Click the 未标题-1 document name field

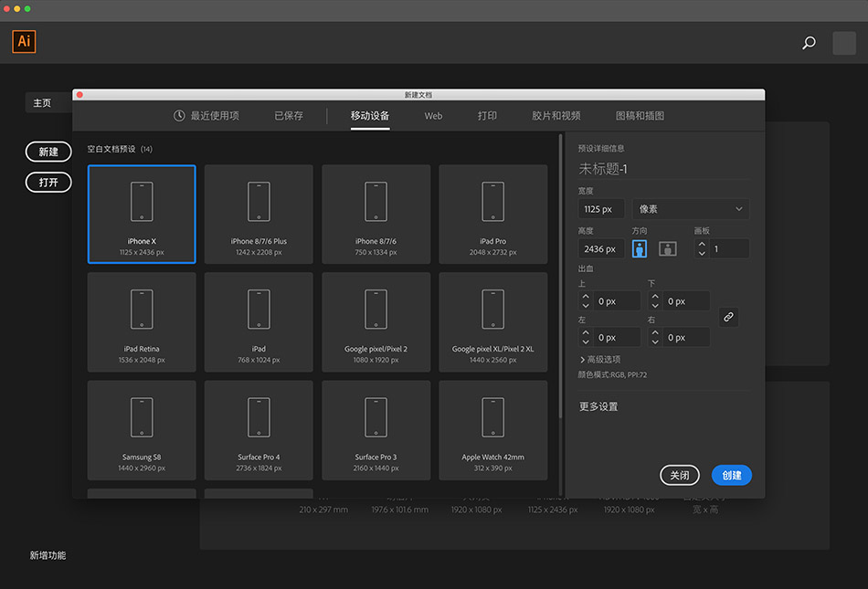point(663,169)
